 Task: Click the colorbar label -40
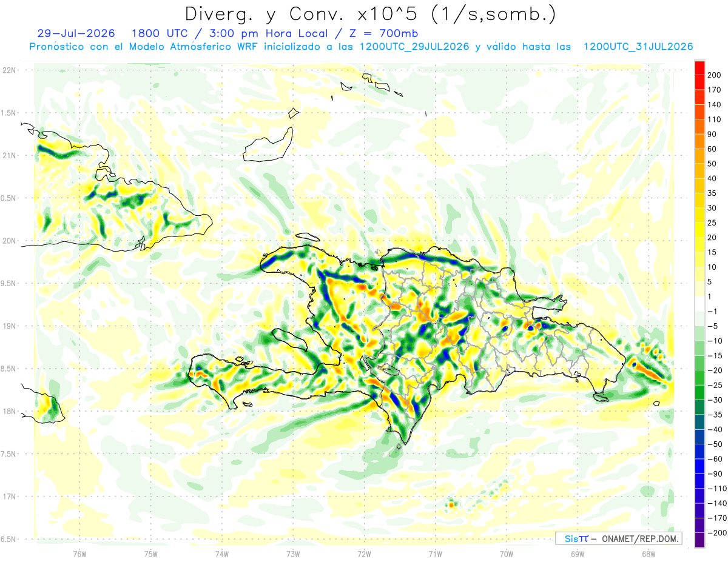[714, 429]
